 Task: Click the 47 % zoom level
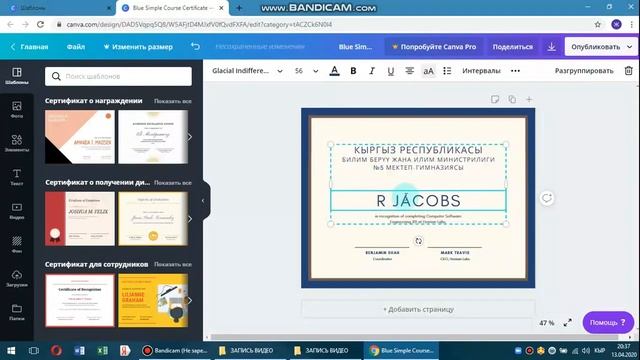tap(547, 323)
